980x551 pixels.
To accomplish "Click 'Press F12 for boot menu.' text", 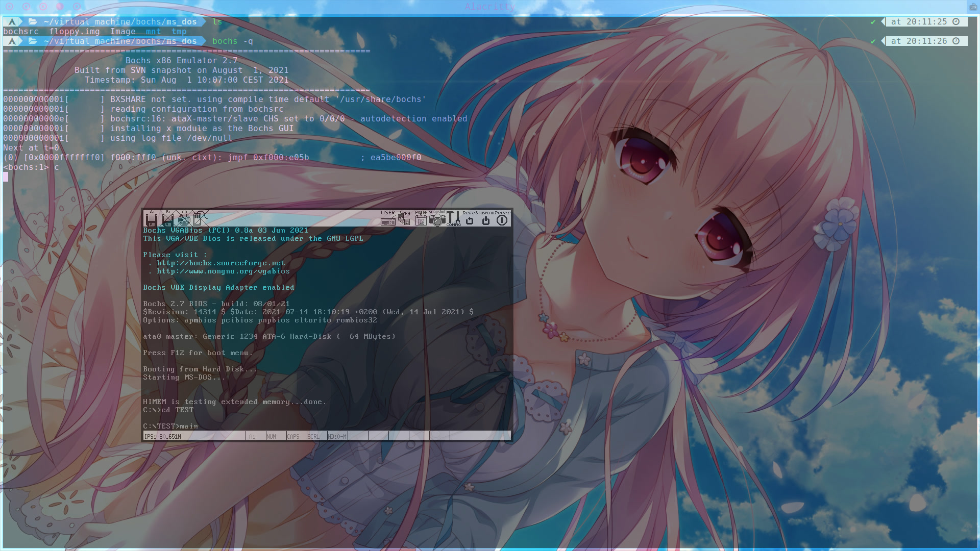I will [198, 353].
